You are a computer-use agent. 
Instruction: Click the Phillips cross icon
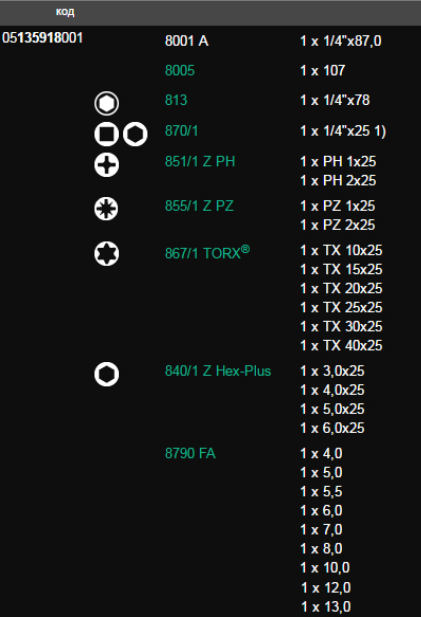(107, 164)
